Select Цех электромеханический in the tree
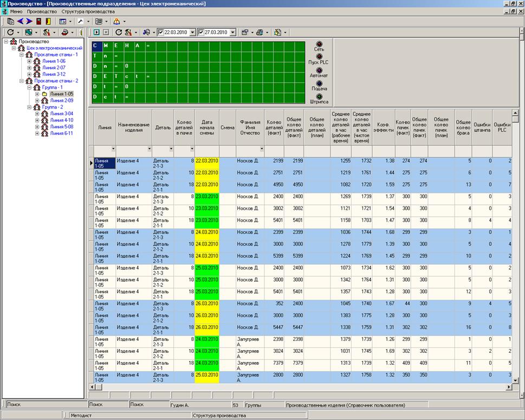Image resolution: width=525 pixels, height=420 pixels. click(x=55, y=48)
